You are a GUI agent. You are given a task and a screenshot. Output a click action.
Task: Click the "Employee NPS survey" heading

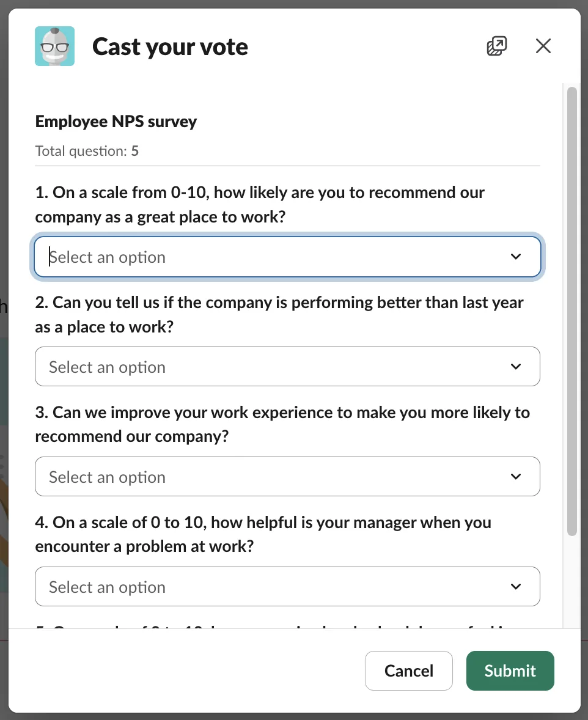coord(116,121)
